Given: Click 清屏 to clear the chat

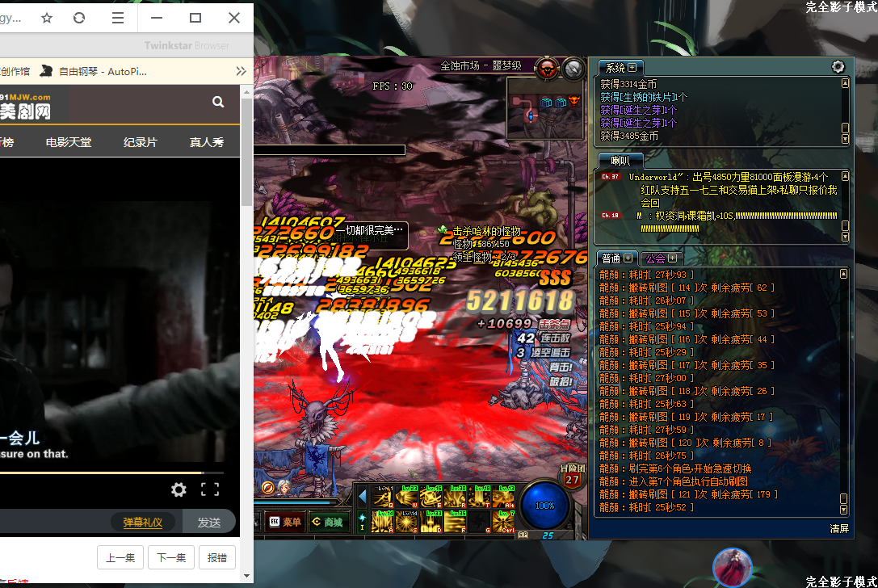Looking at the screenshot, I should [x=838, y=529].
